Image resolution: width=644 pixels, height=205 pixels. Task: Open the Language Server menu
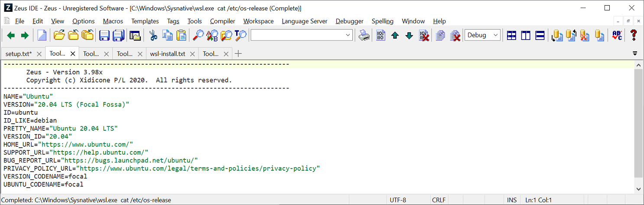point(305,21)
